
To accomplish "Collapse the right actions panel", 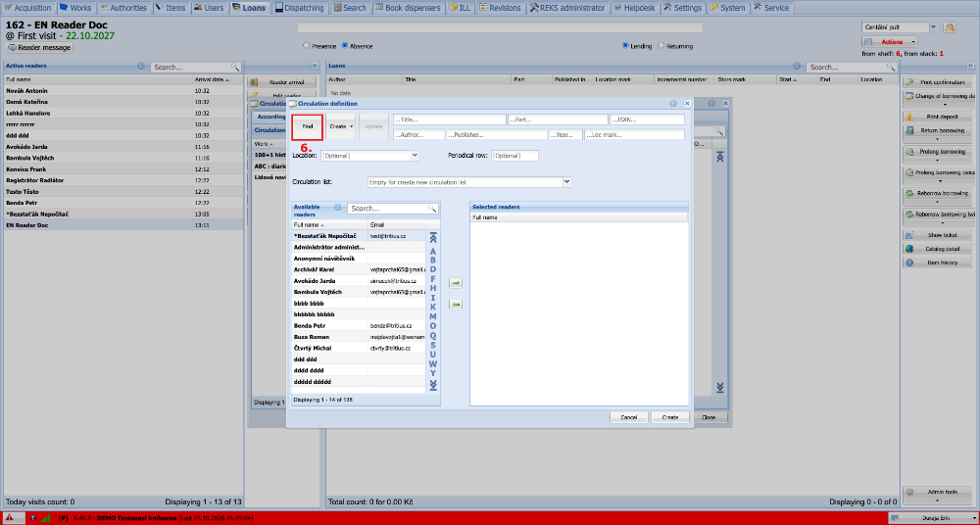I will (970, 66).
